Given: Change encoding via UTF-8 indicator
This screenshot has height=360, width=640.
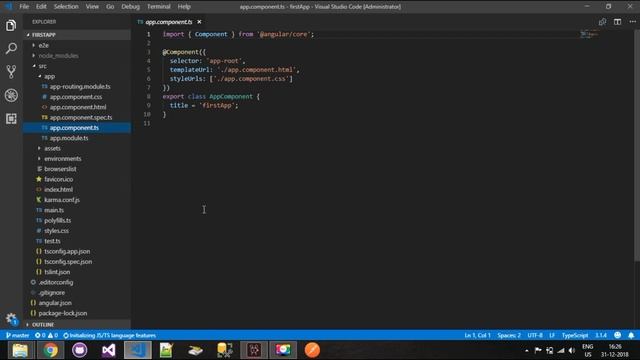Looking at the screenshot, I should pyautogui.click(x=535, y=335).
